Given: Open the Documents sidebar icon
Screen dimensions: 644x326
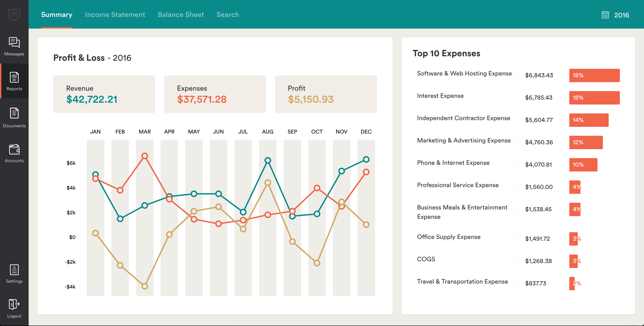Looking at the screenshot, I should (x=14, y=113).
